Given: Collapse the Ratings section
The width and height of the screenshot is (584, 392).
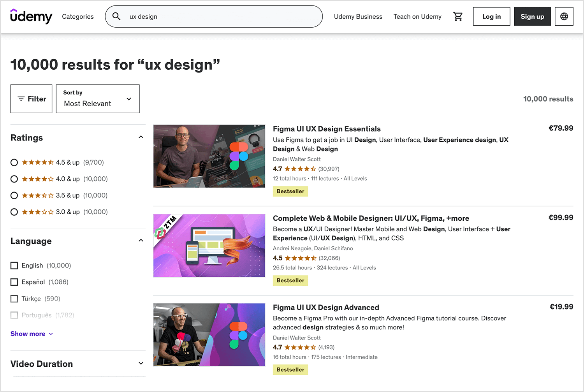Looking at the screenshot, I should [141, 137].
